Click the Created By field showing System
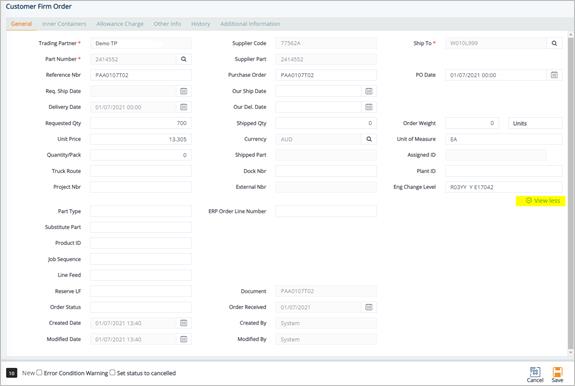This screenshot has width=575, height=386. pyautogui.click(x=326, y=323)
